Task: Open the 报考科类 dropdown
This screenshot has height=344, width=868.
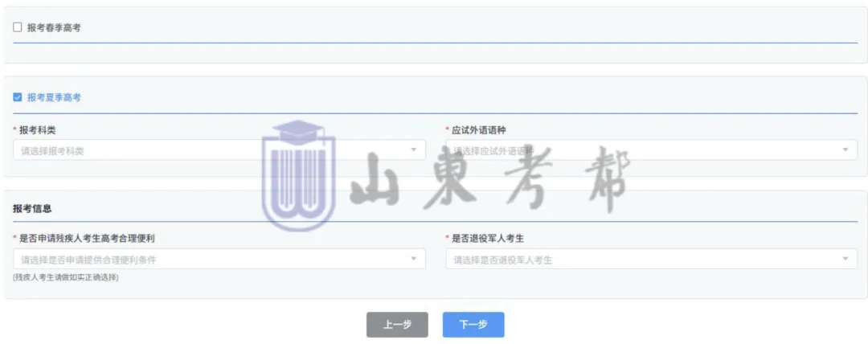Action: pos(219,150)
